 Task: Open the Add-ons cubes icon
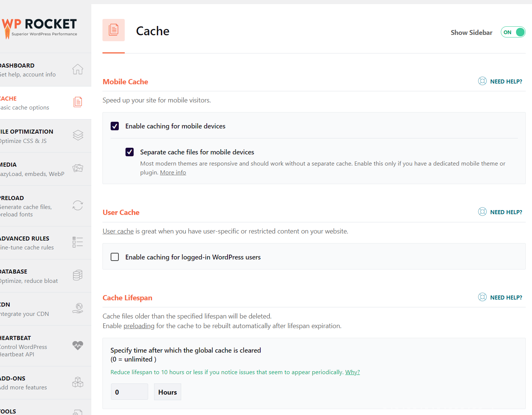(x=78, y=382)
